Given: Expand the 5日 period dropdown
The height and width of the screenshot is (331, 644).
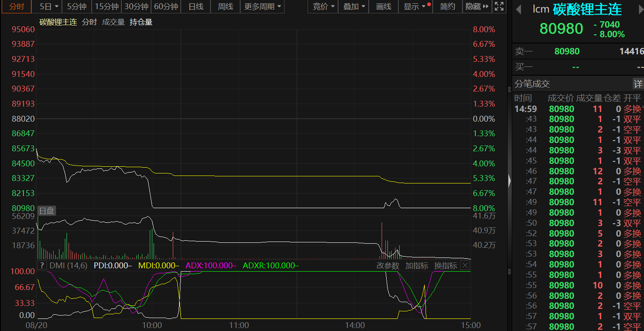Looking at the screenshot, I should pos(49,6).
